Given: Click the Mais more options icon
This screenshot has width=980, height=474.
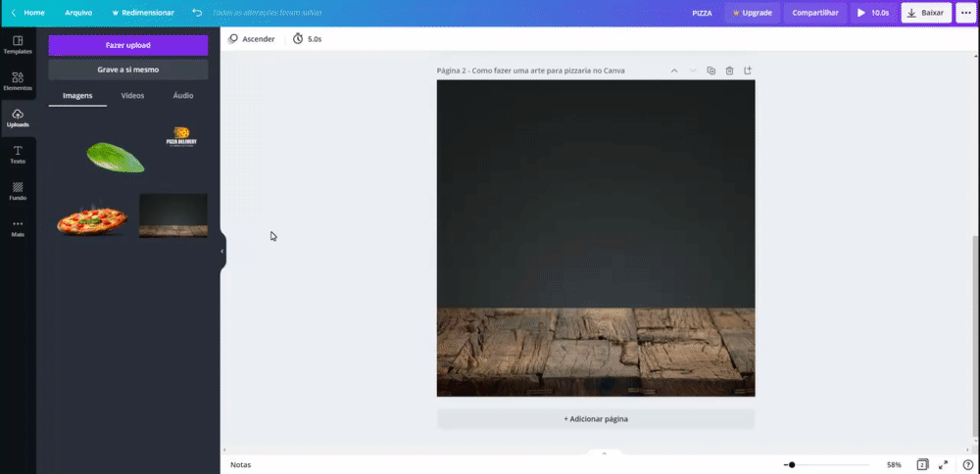Looking at the screenshot, I should tap(18, 228).
